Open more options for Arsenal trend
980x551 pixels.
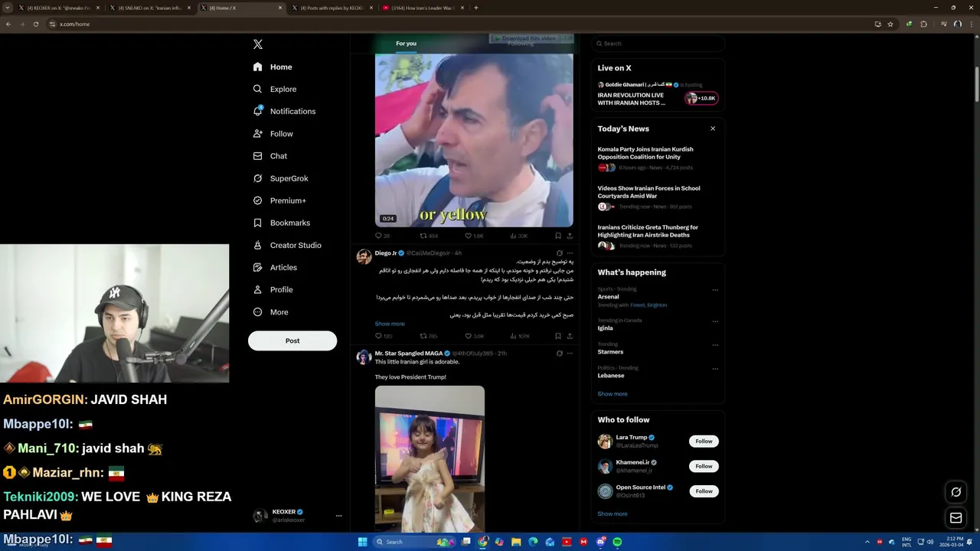(x=715, y=290)
